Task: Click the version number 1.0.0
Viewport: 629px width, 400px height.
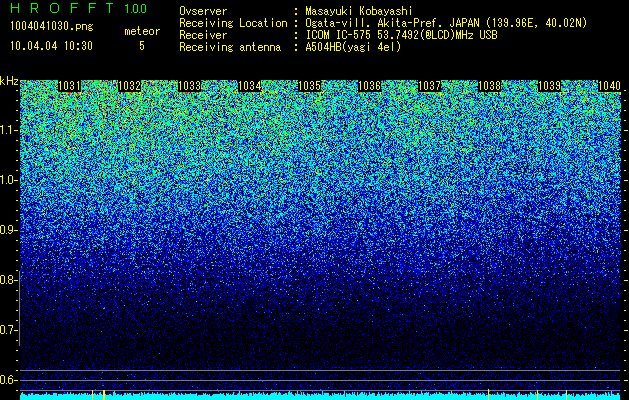Action: coord(136,8)
